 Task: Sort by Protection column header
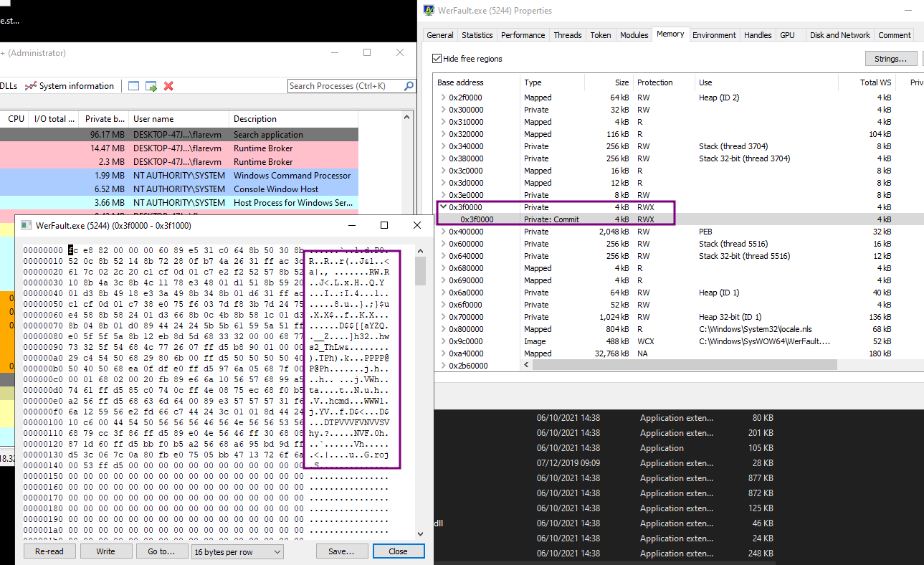pyautogui.click(x=664, y=82)
